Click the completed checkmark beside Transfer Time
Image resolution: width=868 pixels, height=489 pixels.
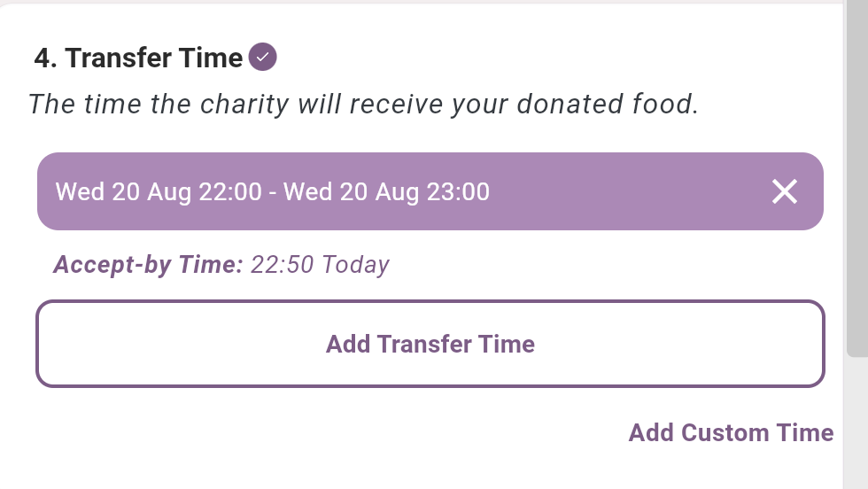click(x=263, y=58)
